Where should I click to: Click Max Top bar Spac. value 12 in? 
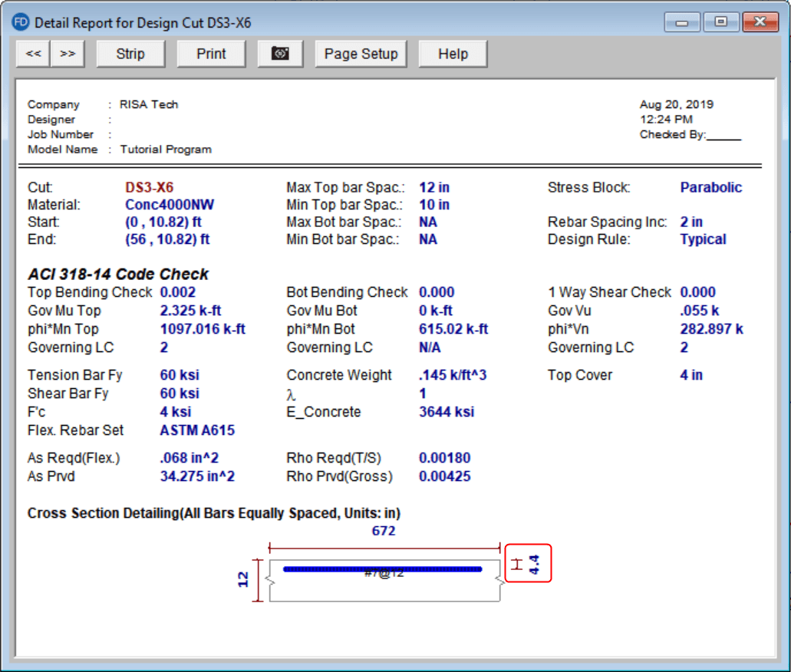pyautogui.click(x=434, y=188)
